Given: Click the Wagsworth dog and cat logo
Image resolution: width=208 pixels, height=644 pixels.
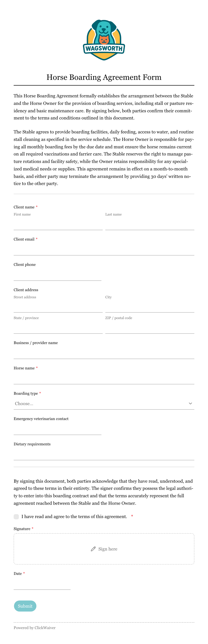Looking at the screenshot, I should [x=104, y=40].
